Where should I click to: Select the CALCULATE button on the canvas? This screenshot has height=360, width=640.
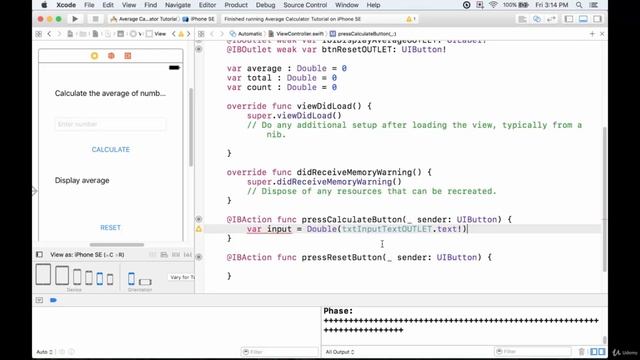coord(111,149)
